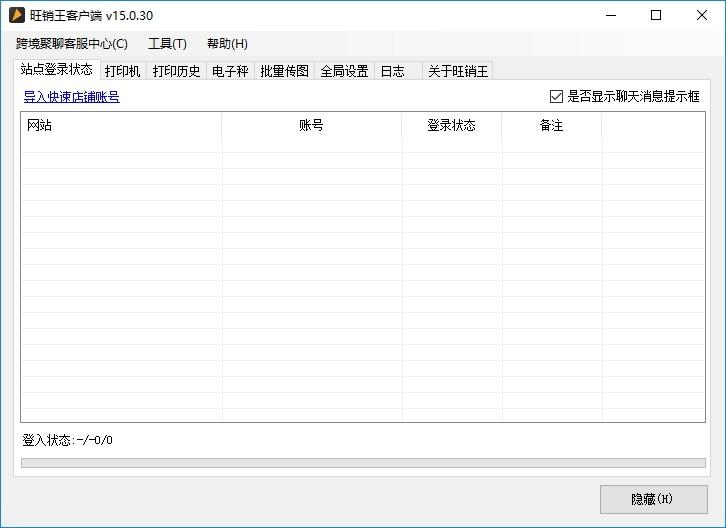Click the 登录状态 column header
Viewport: 726px width, 528px height.
(x=451, y=126)
